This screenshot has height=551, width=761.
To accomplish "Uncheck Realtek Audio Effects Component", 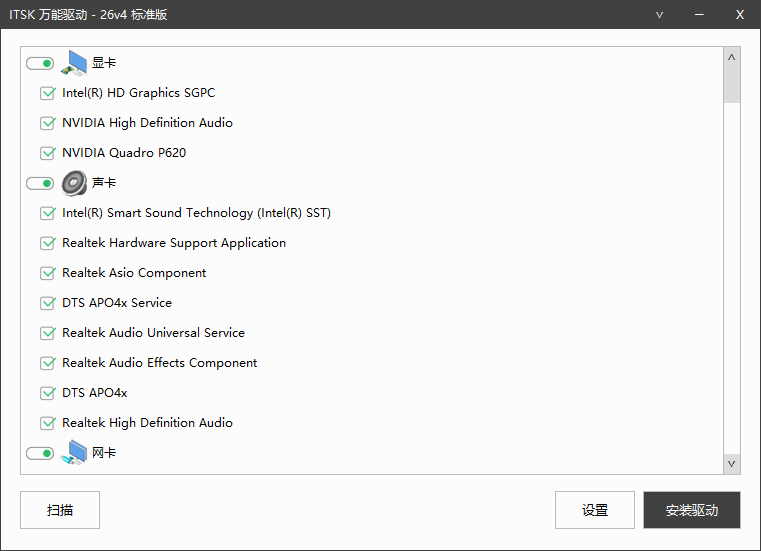I will pyautogui.click(x=48, y=363).
